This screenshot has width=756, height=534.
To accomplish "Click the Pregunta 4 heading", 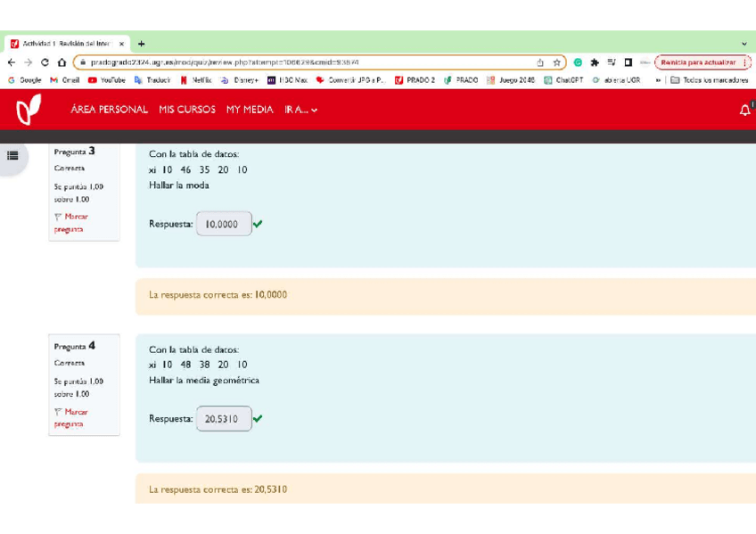I will pos(74,346).
